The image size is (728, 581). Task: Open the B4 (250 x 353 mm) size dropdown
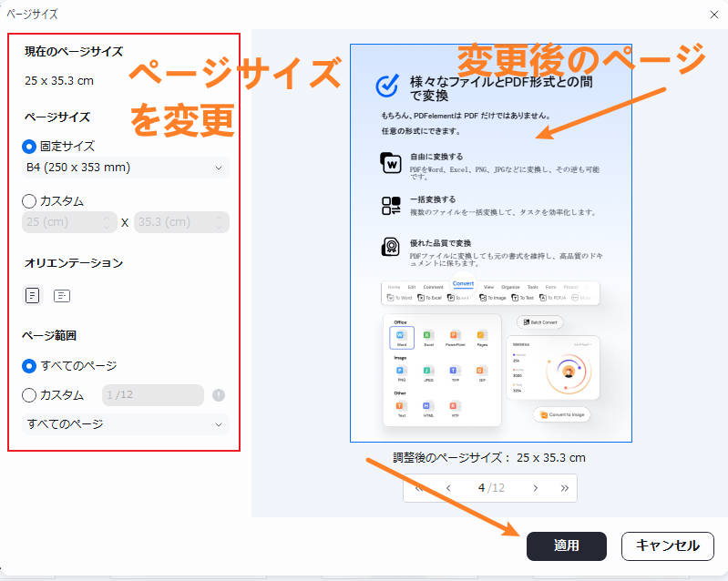pyautogui.click(x=126, y=168)
